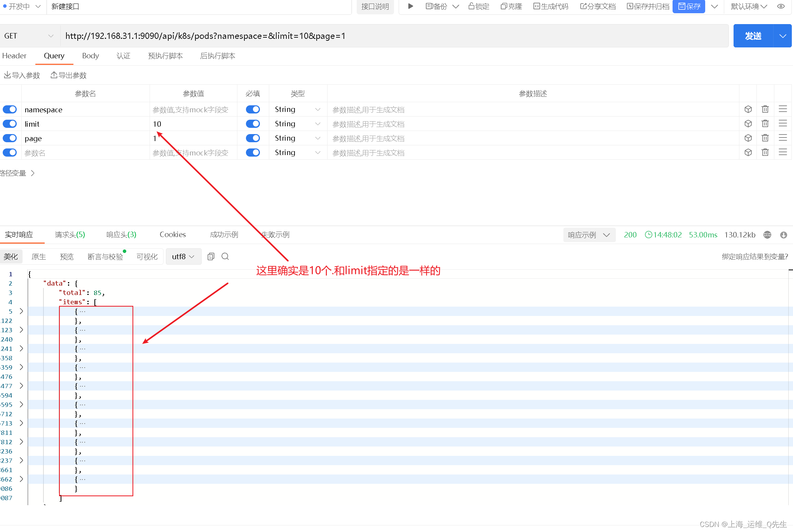This screenshot has height=532, width=793.
Task: Open the Cookies tab
Action: point(173,235)
